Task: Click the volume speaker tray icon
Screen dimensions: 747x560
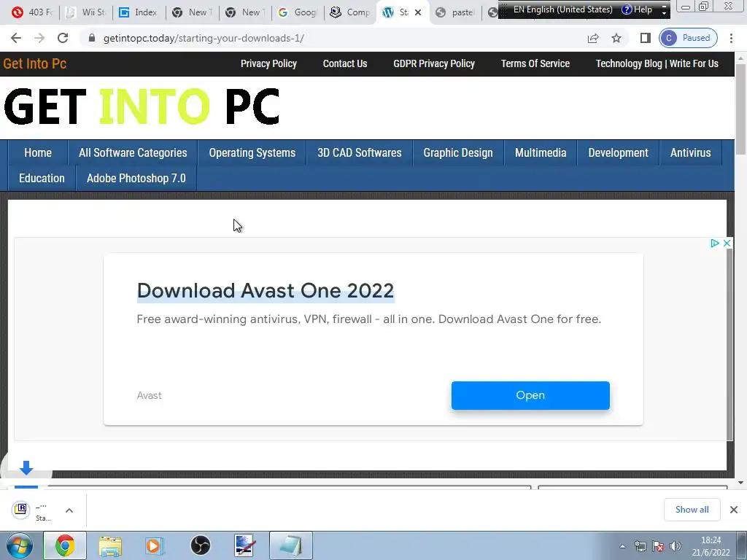Action: pyautogui.click(x=675, y=546)
